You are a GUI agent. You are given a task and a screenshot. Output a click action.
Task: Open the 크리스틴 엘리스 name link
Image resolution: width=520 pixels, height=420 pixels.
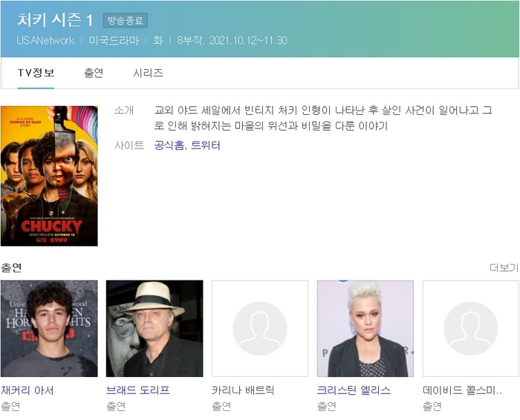click(x=354, y=390)
